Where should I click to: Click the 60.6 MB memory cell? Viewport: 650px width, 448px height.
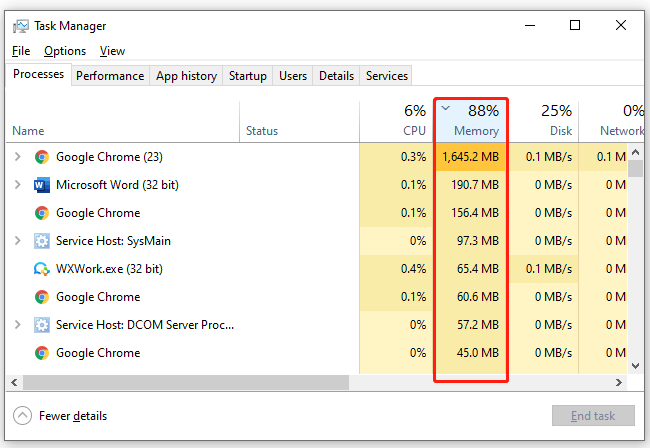pos(471,297)
